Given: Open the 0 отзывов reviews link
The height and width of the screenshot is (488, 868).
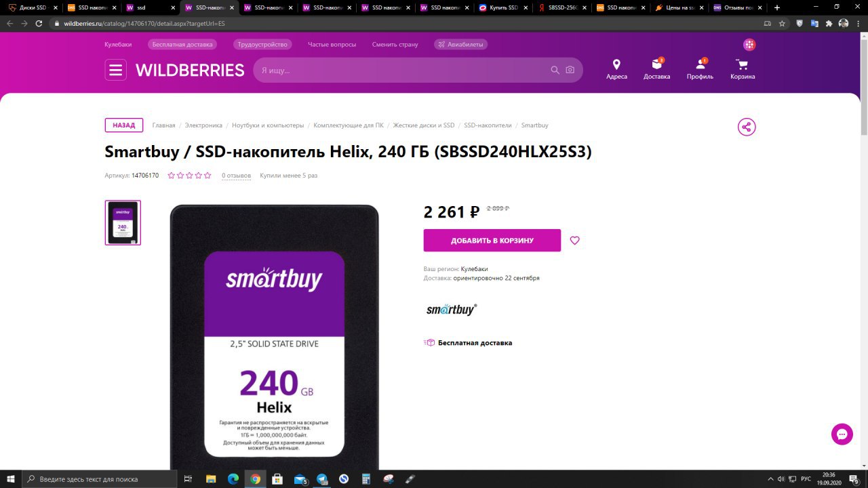Looking at the screenshot, I should click(x=236, y=176).
